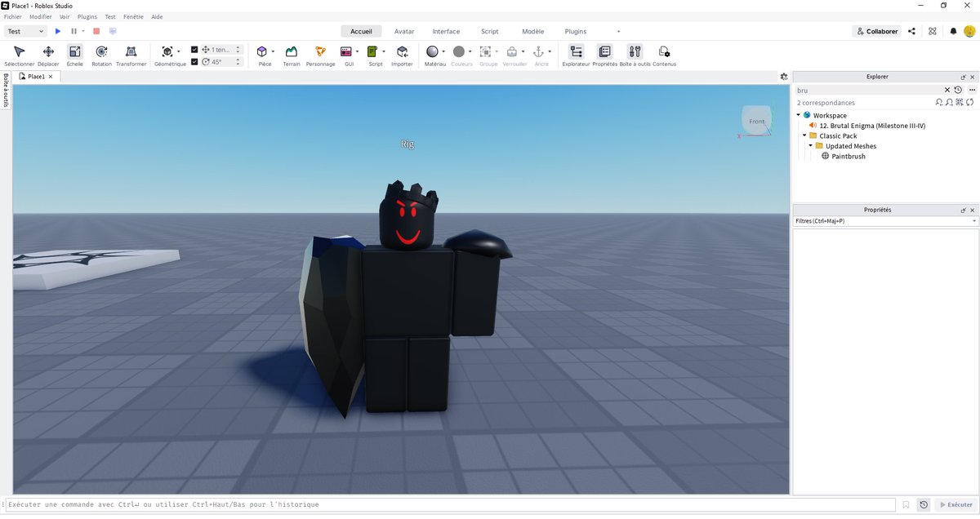Image resolution: width=980 pixels, height=519 pixels.
Task: Click the GUI toolbar icon
Action: point(346,51)
